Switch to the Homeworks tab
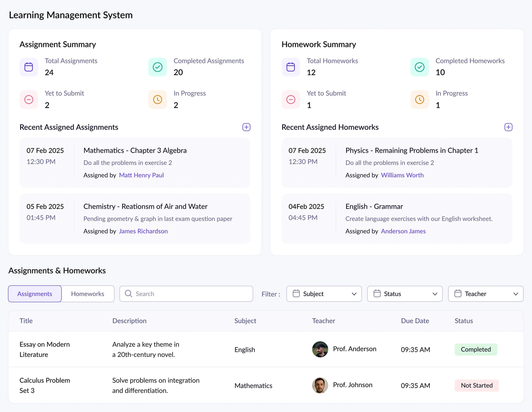 click(88, 293)
